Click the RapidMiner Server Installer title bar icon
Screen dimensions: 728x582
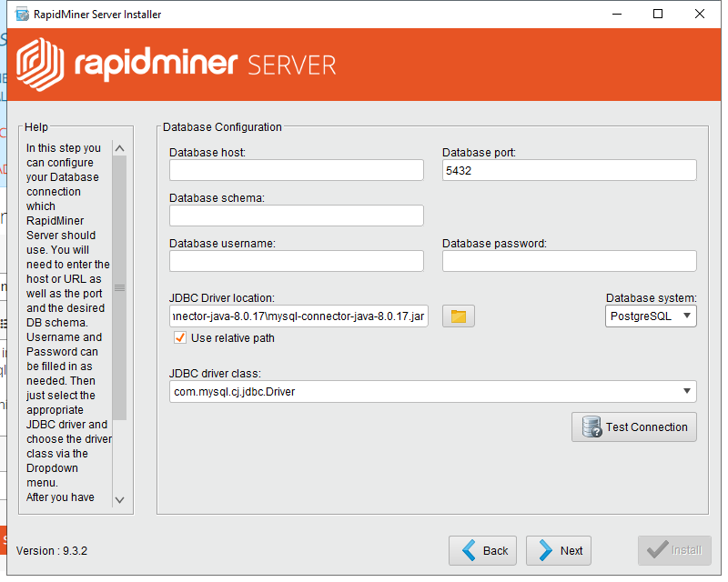pyautogui.click(x=22, y=15)
